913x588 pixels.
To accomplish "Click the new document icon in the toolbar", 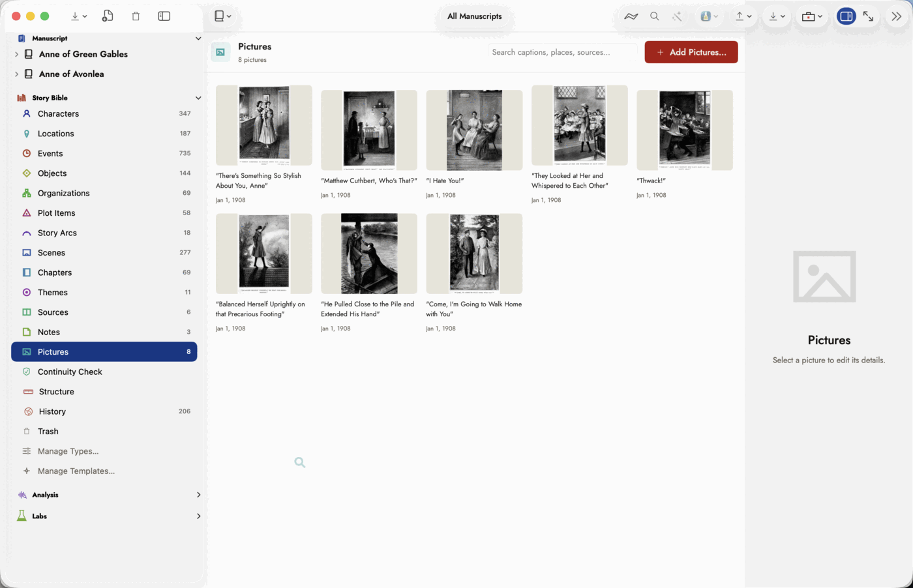I will click(x=108, y=16).
